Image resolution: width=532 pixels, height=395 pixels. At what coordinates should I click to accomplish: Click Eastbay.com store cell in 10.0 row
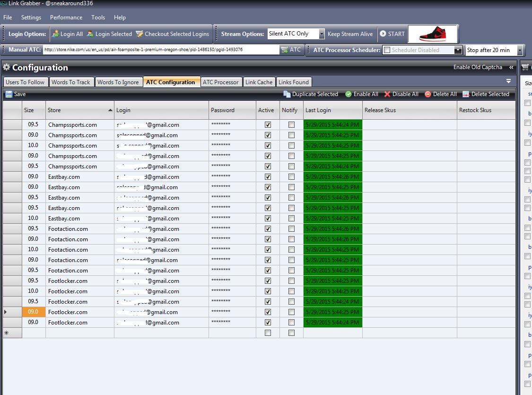coord(80,218)
